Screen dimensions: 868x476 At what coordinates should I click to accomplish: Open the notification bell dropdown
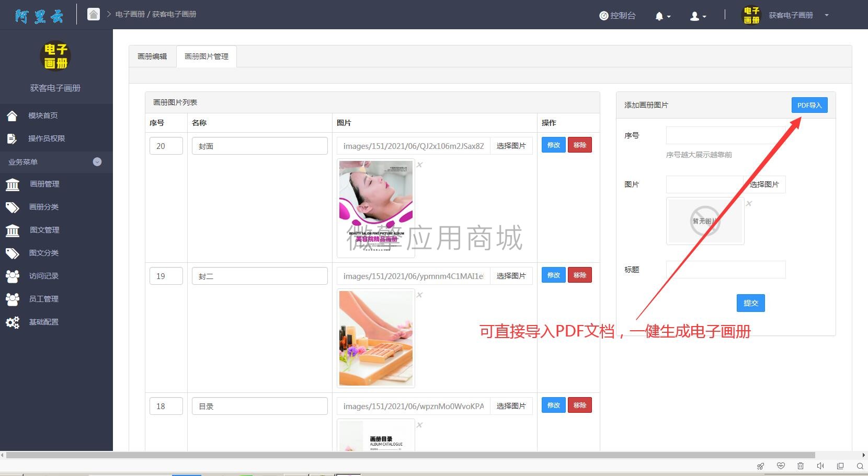pyautogui.click(x=663, y=16)
